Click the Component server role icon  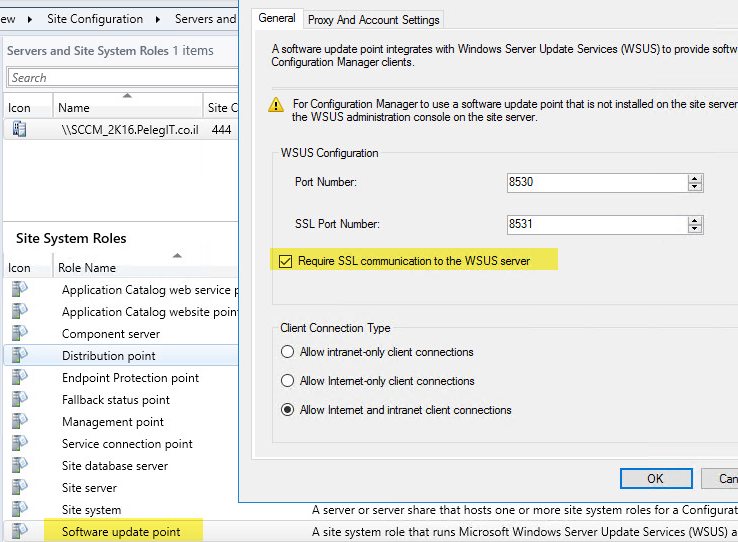(19, 333)
